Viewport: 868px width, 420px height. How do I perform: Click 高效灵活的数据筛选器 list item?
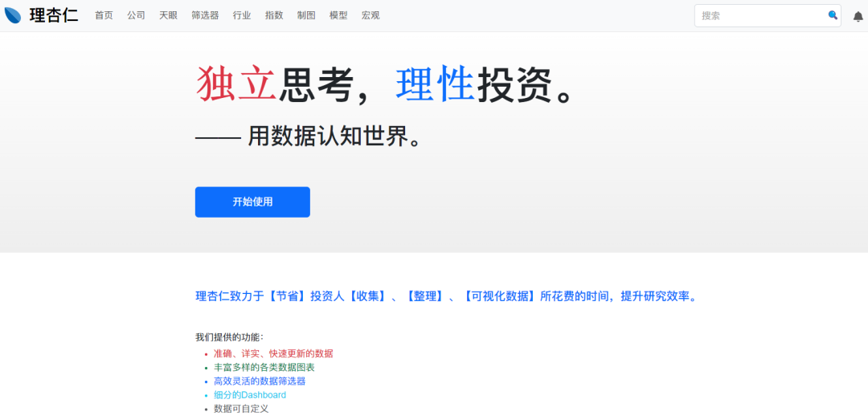pyautogui.click(x=260, y=381)
